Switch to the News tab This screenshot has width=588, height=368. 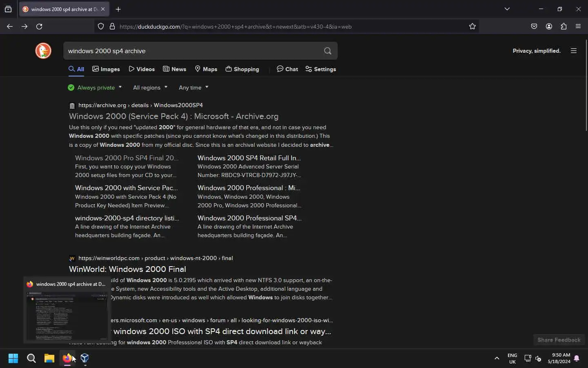(x=175, y=69)
